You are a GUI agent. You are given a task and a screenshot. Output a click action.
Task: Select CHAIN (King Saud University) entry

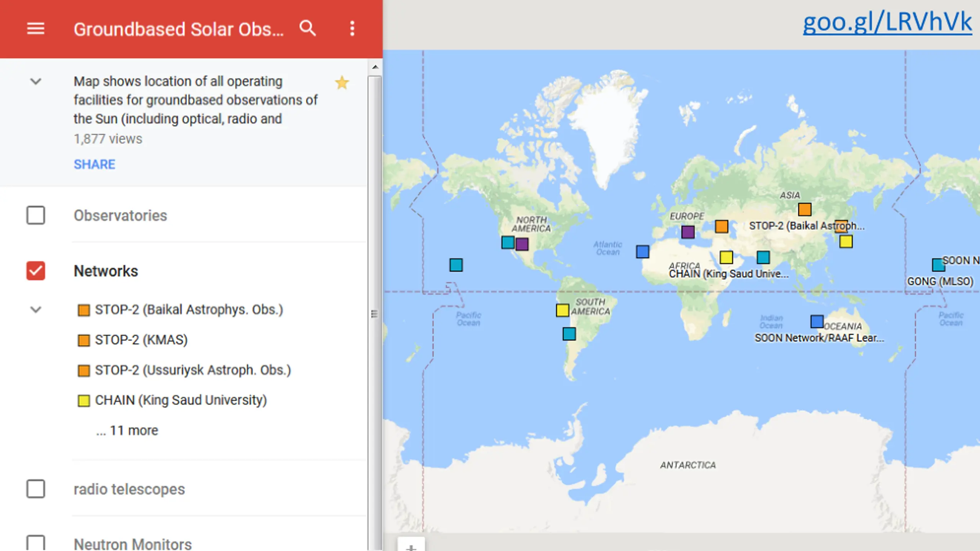pos(172,400)
